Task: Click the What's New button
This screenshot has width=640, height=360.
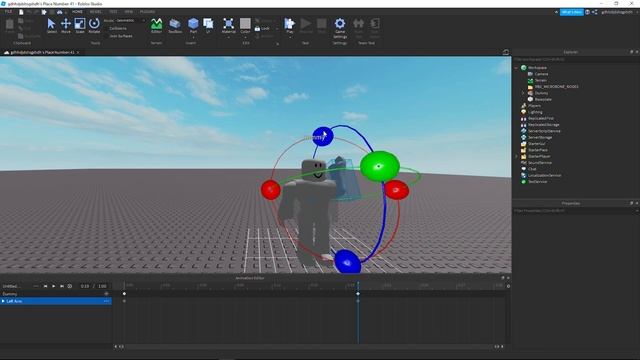Action: [x=571, y=12]
